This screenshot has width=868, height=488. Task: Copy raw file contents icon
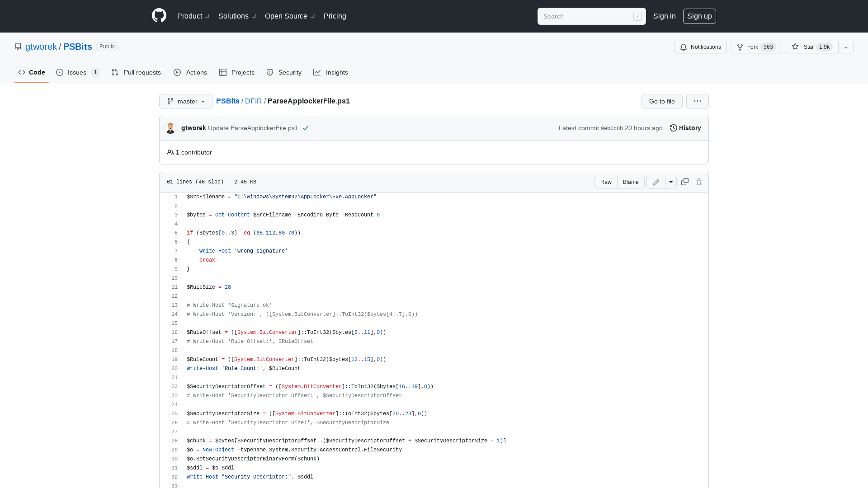685,182
